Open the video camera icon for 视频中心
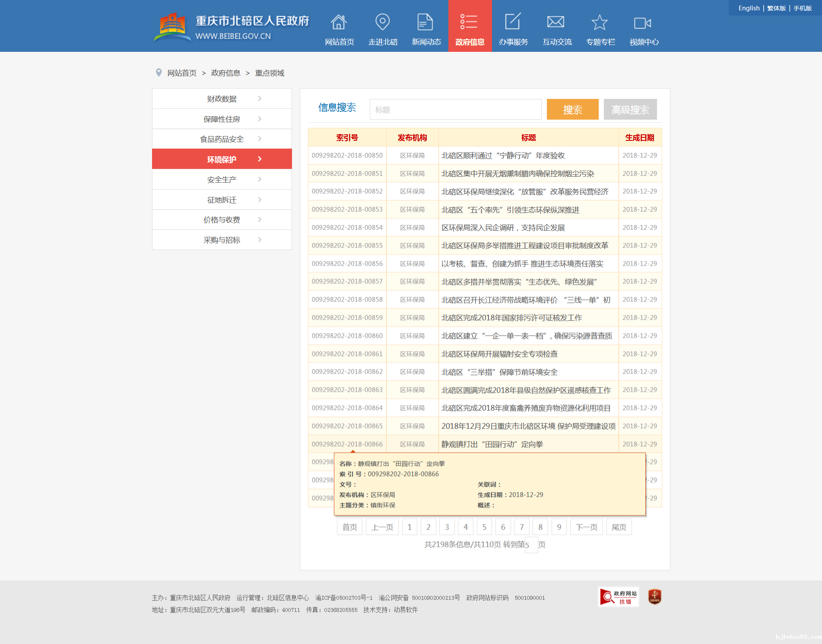 tap(643, 23)
